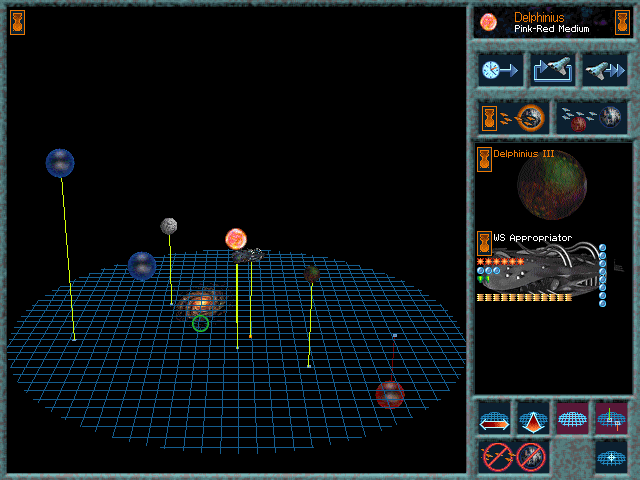The height and width of the screenshot is (480, 640).
Task: Click the ship fast-forward move button
Action: click(604, 70)
